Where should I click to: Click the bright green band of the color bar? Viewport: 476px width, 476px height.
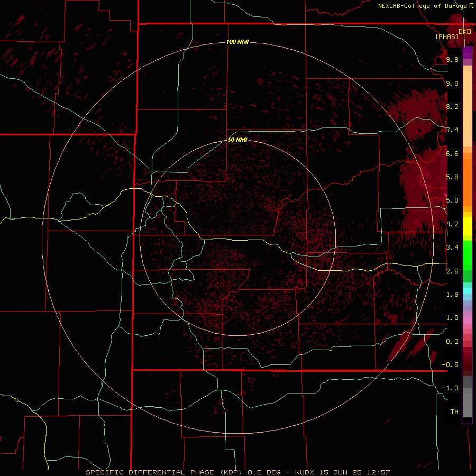click(467, 255)
